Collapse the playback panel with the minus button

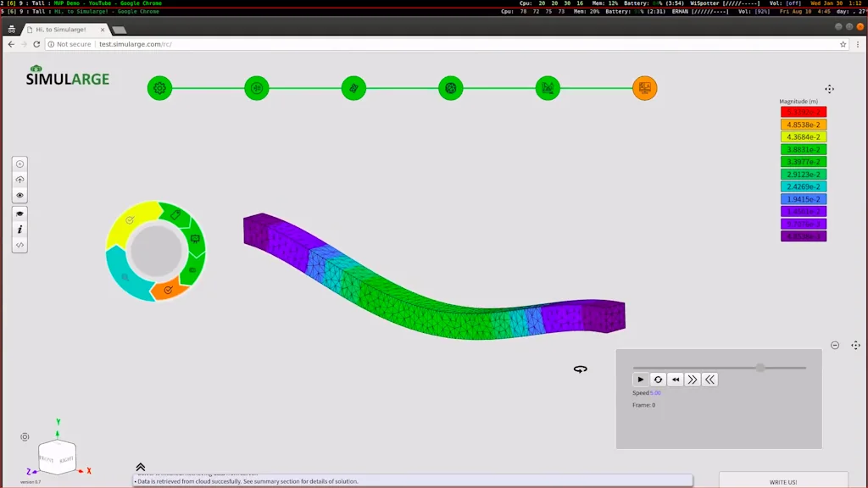pyautogui.click(x=836, y=345)
